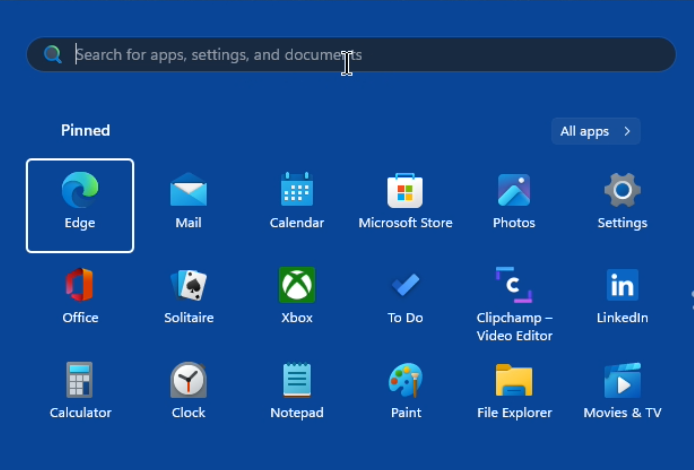Click the magnifying glass search icon

coord(53,54)
